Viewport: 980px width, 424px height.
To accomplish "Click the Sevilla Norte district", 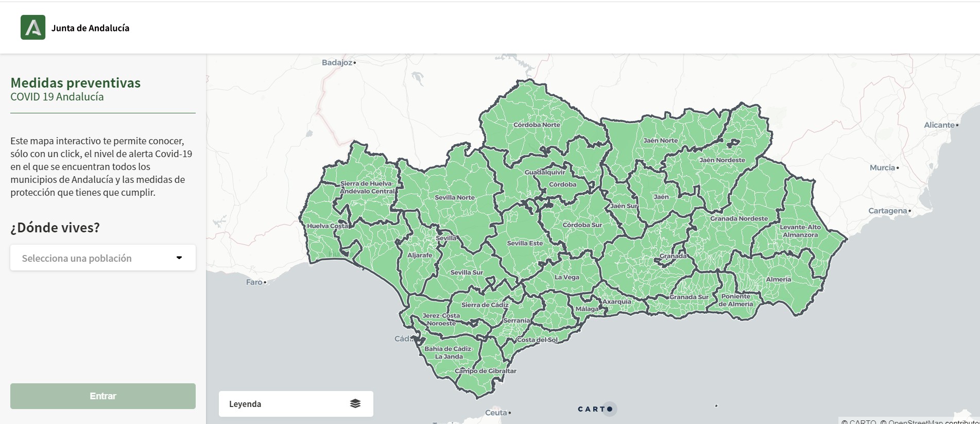I will click(x=454, y=198).
